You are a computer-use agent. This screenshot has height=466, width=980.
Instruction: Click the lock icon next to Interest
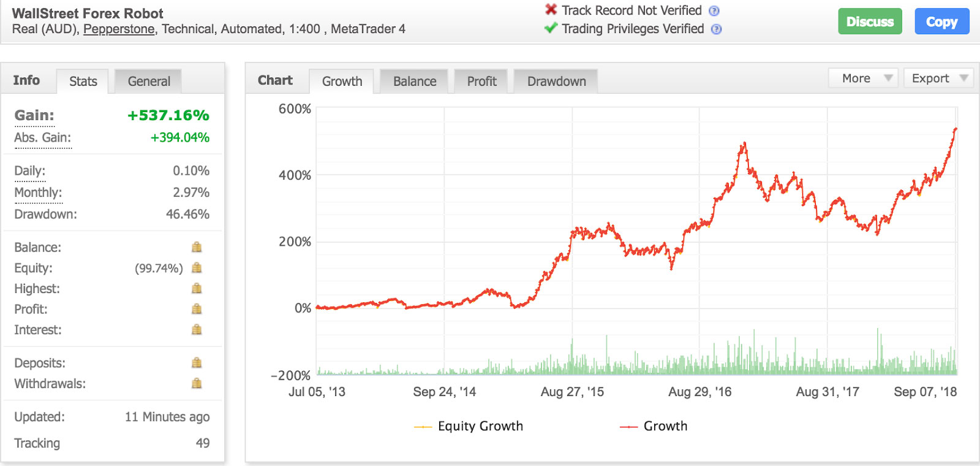[197, 330]
